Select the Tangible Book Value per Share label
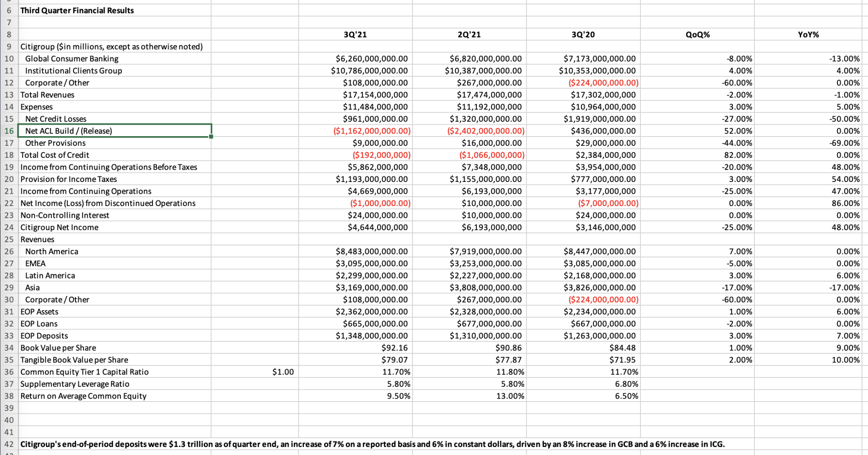The height and width of the screenshot is (455, 868). pos(74,360)
